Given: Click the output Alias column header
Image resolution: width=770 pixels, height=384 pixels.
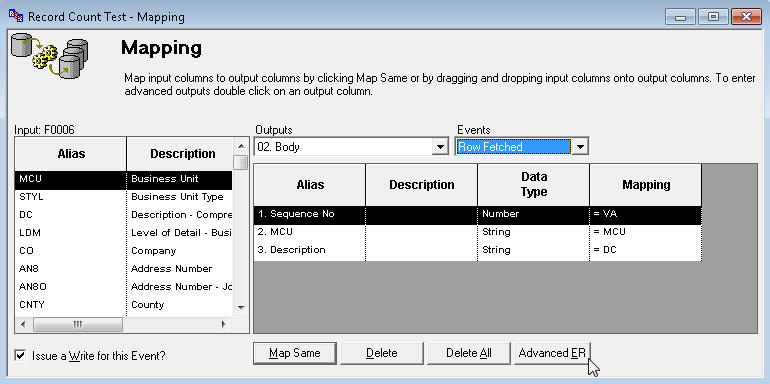Looking at the screenshot, I should coord(310,185).
